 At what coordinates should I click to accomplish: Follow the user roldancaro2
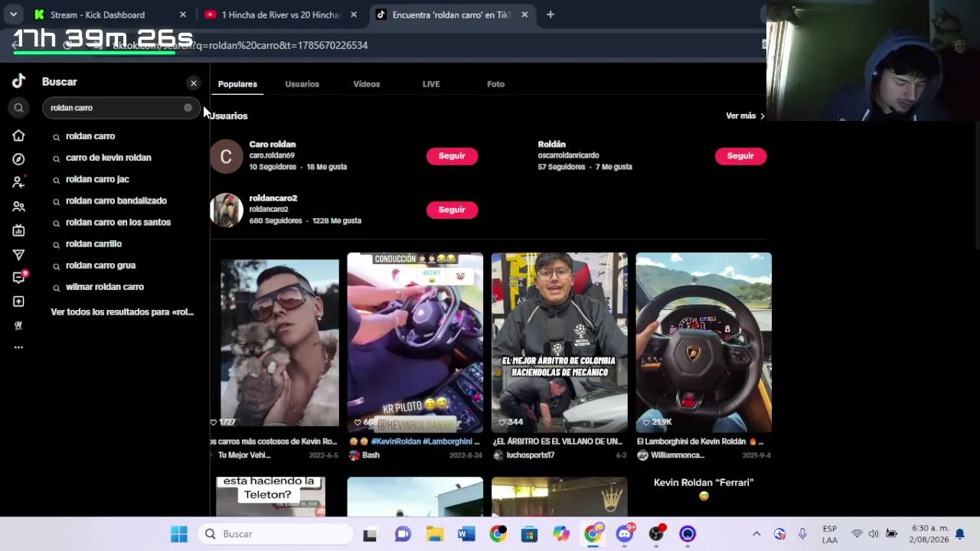point(452,210)
